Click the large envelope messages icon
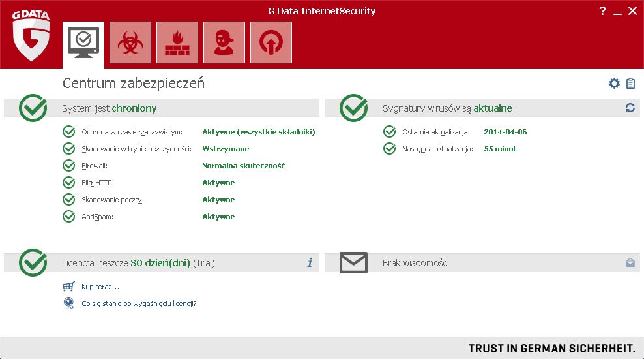Viewport: 644px width, 359px height. click(x=354, y=263)
